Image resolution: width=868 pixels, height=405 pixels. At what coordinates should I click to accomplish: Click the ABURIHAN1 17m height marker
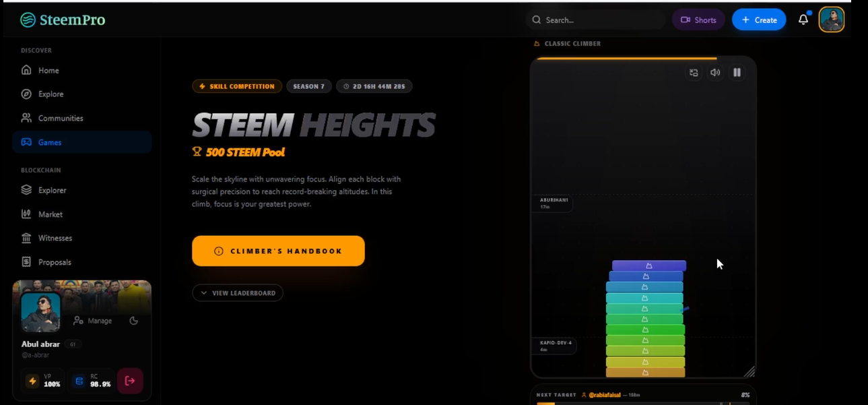(x=554, y=204)
